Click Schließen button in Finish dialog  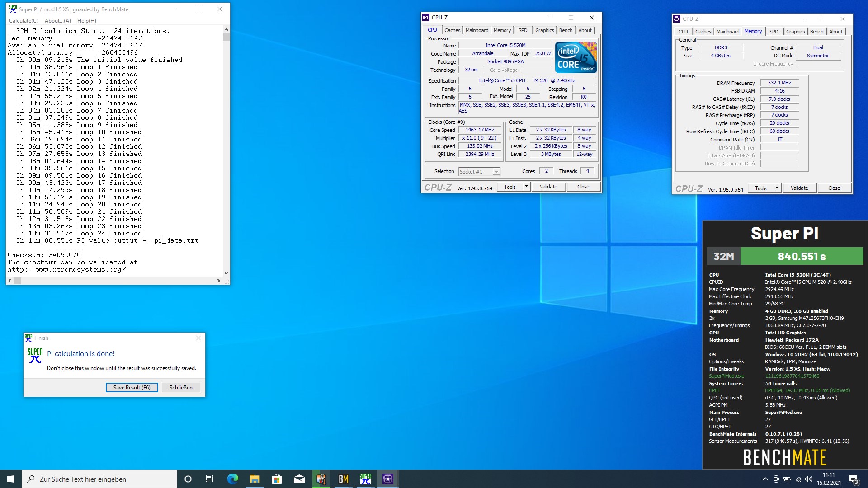pos(181,387)
